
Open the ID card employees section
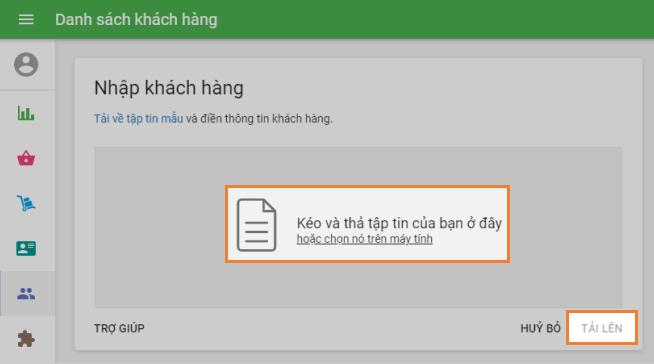(x=26, y=249)
